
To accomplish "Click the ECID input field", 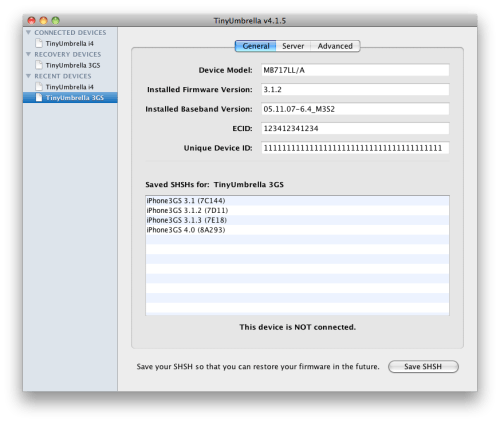I will (355, 128).
